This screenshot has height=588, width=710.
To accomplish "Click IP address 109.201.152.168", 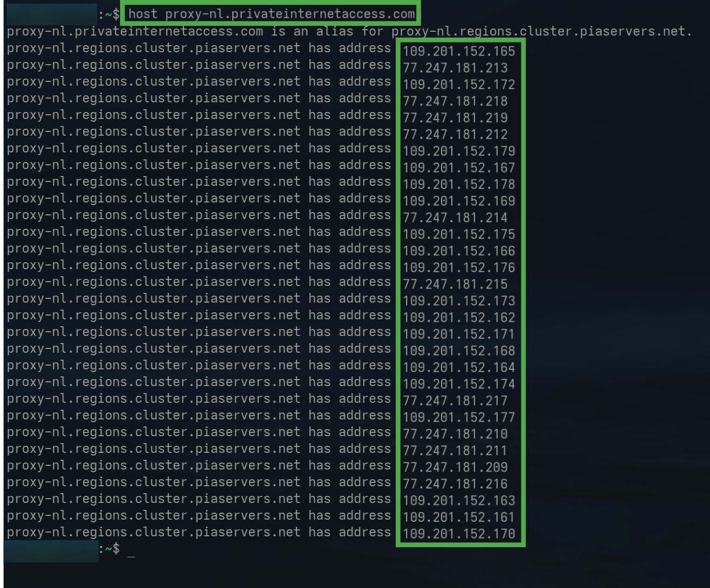I will pos(459,352).
